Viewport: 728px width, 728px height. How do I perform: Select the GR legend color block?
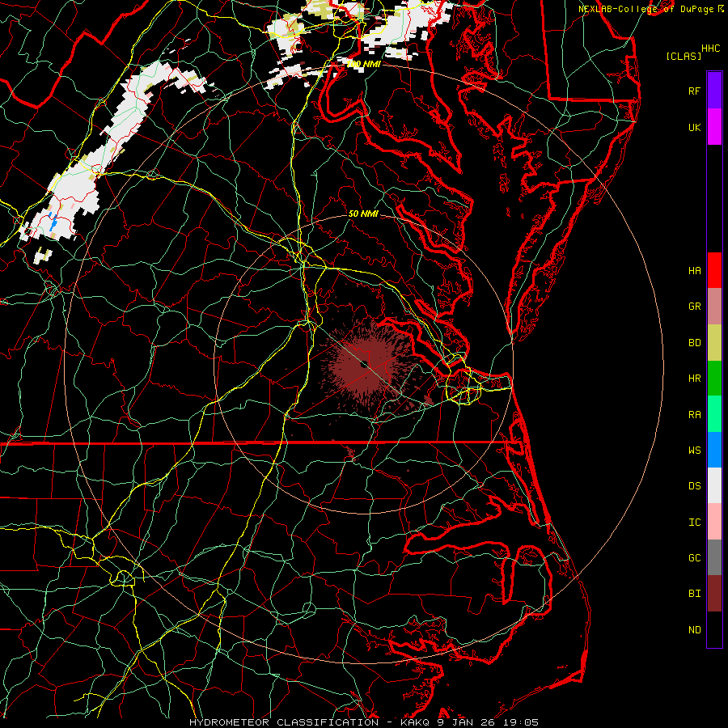pos(714,306)
